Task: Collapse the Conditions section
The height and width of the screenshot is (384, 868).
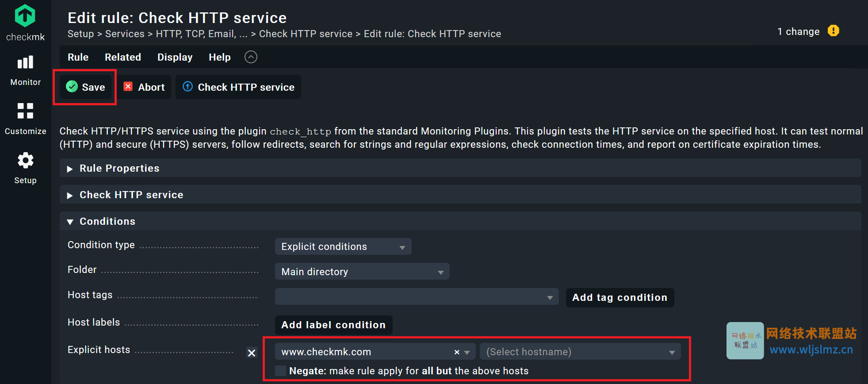Action: point(460,221)
